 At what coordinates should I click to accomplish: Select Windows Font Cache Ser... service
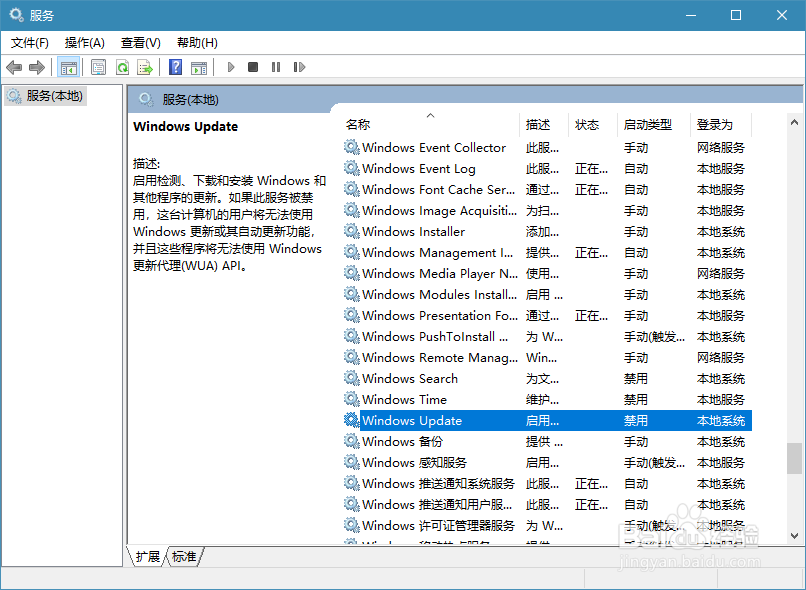pos(438,190)
